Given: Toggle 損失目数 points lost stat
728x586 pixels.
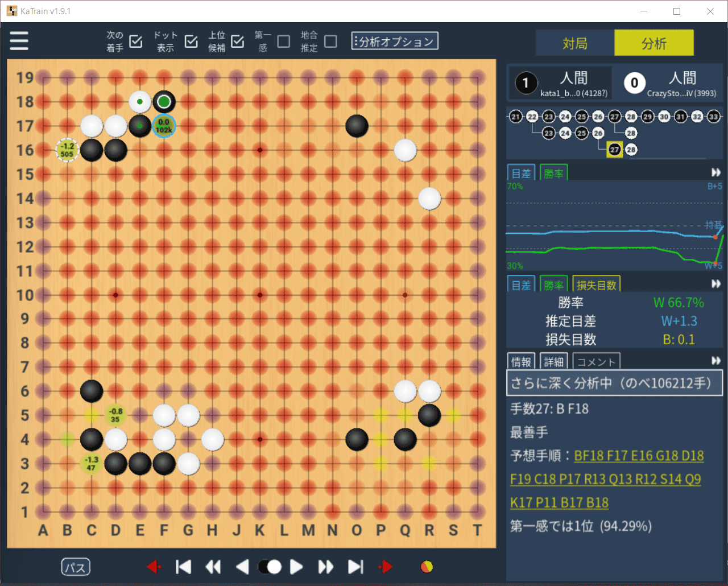Looking at the screenshot, I should pyautogui.click(x=596, y=284).
